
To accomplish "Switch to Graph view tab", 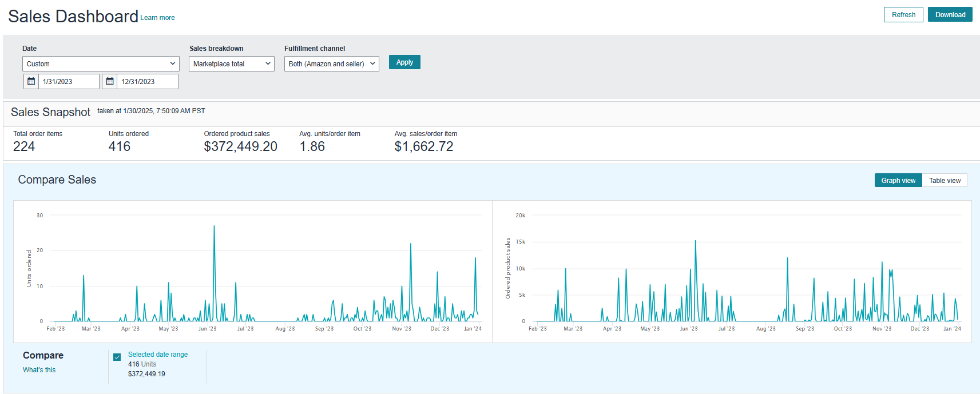I will coord(898,181).
